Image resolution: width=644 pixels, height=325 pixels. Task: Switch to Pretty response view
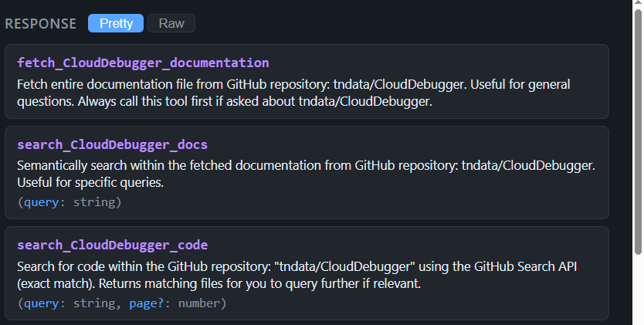[116, 23]
